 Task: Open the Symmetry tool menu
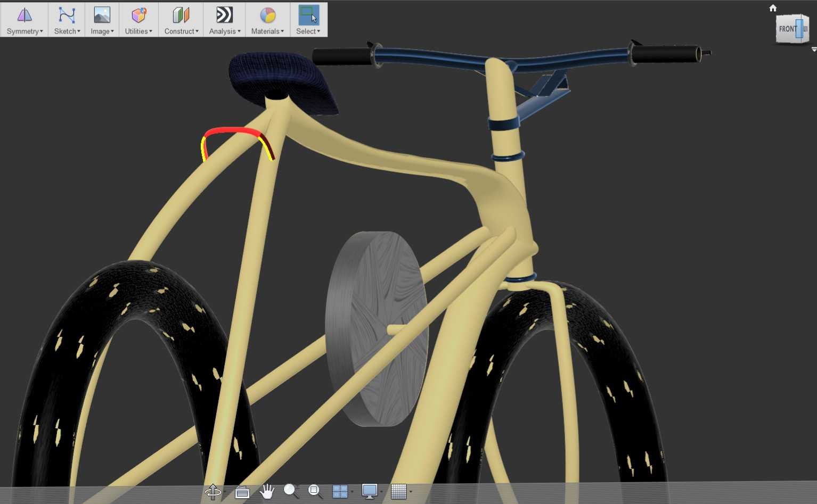click(x=24, y=20)
